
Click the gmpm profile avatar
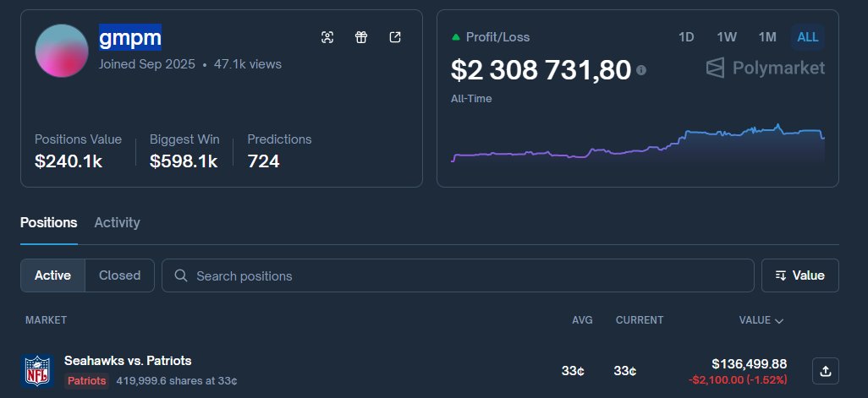click(62, 51)
